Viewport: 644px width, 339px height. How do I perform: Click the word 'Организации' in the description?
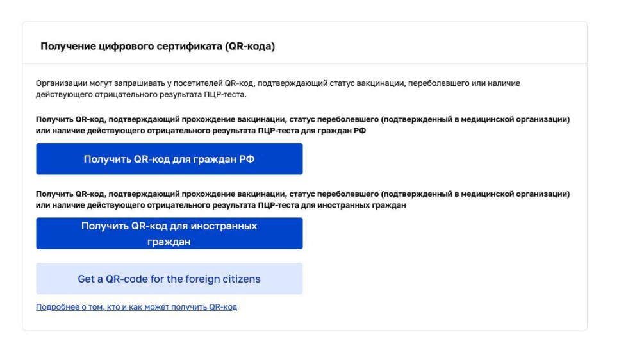[56, 84]
